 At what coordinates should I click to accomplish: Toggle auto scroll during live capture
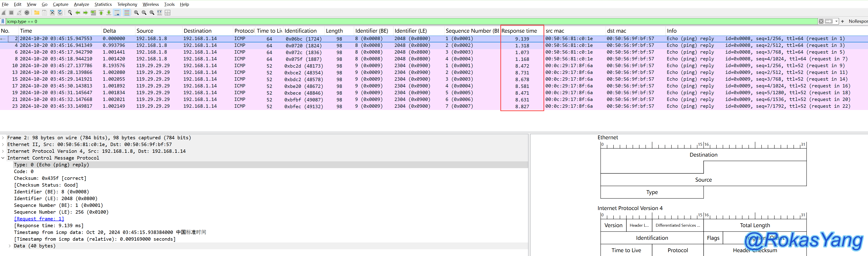(117, 13)
